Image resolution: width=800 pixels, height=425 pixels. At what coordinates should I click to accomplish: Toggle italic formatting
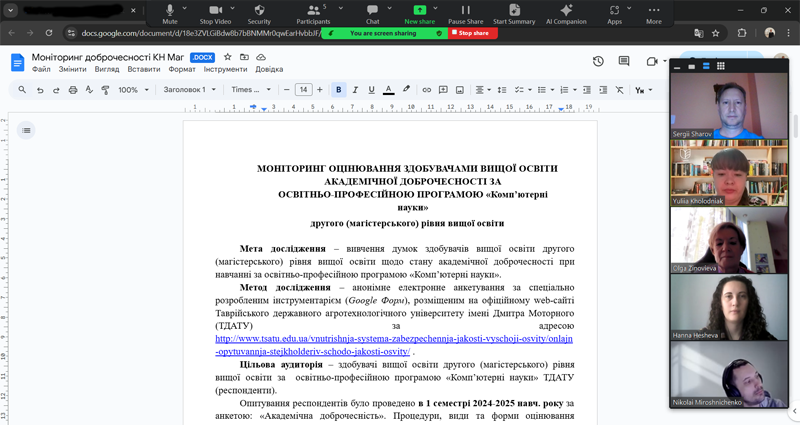coord(355,90)
